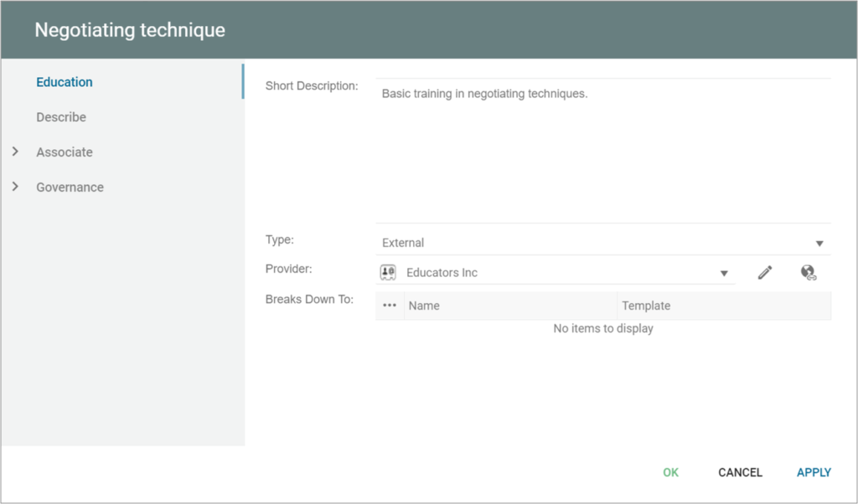Select the Associate item in sidebar
858x504 pixels.
tap(65, 152)
